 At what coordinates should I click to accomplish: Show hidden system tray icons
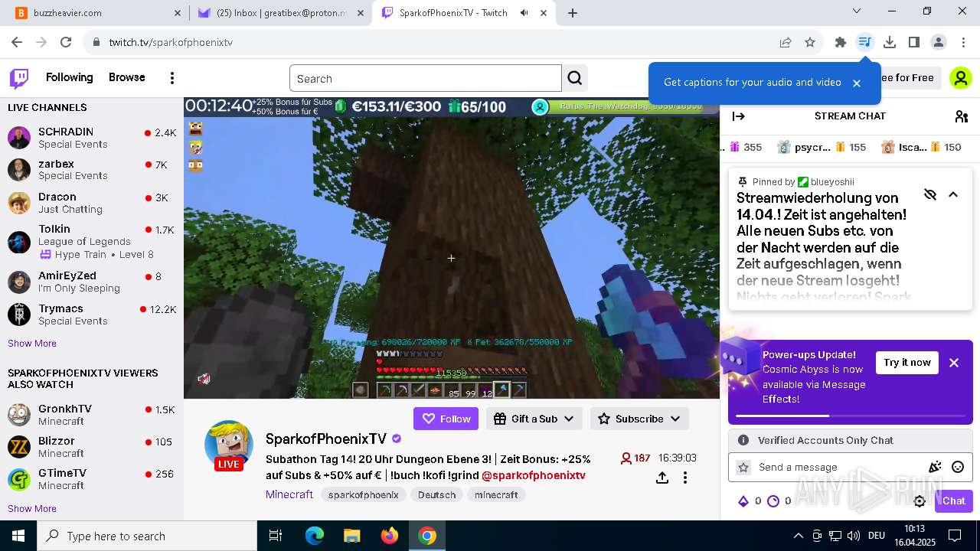[x=798, y=536]
